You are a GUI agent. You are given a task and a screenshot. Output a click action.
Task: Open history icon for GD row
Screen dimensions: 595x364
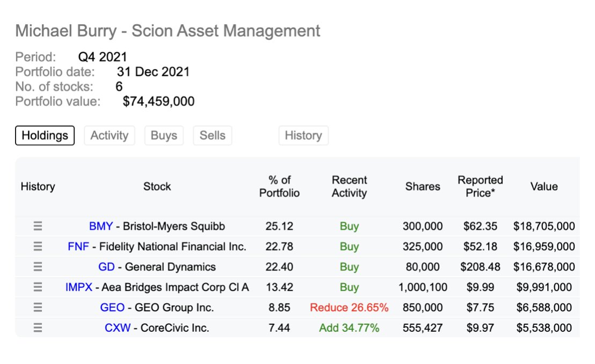[x=38, y=267]
